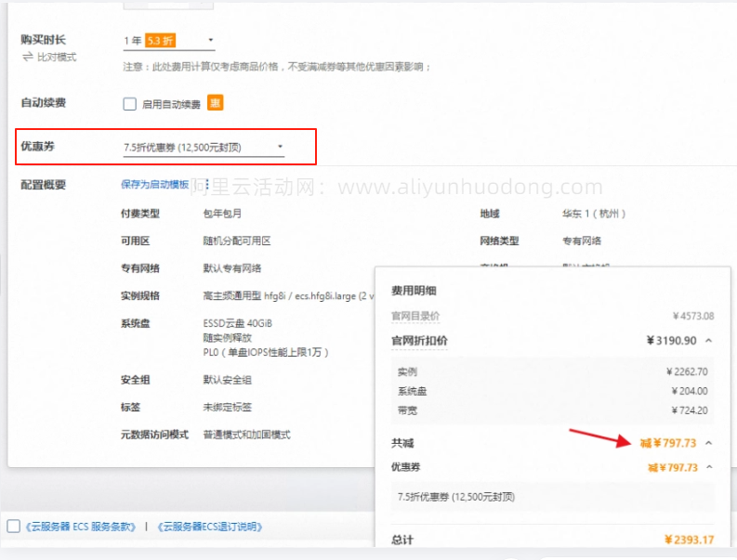
Task: Collapse the 优惠券 减¥797.73 details
Action: coord(709,467)
